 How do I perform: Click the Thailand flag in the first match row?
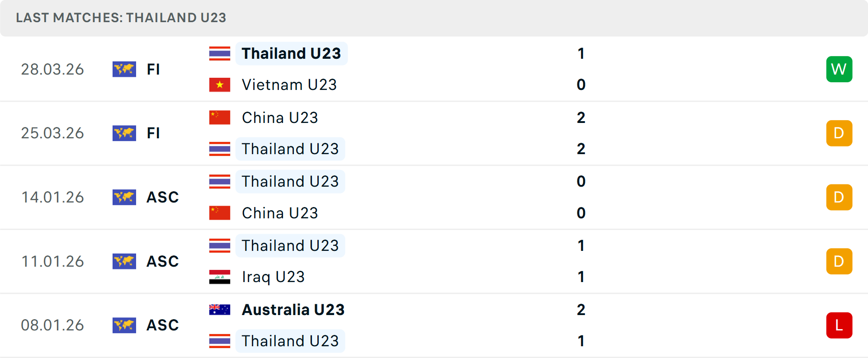click(220, 53)
